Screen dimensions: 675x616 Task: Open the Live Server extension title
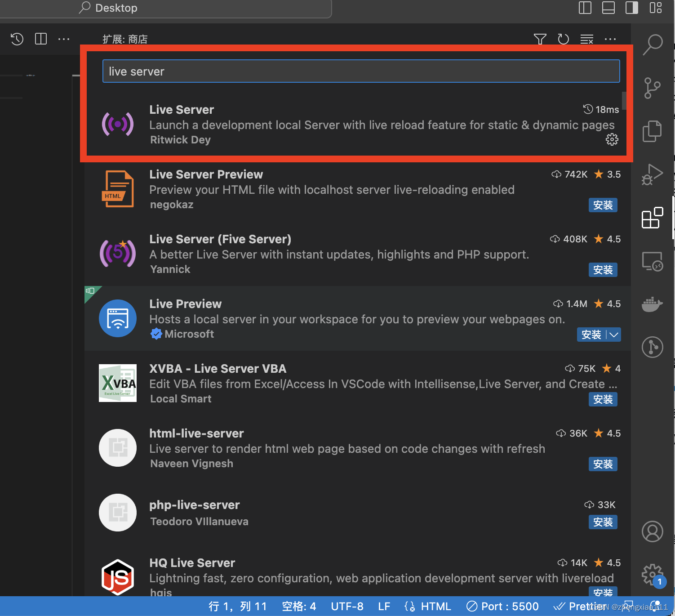click(182, 110)
